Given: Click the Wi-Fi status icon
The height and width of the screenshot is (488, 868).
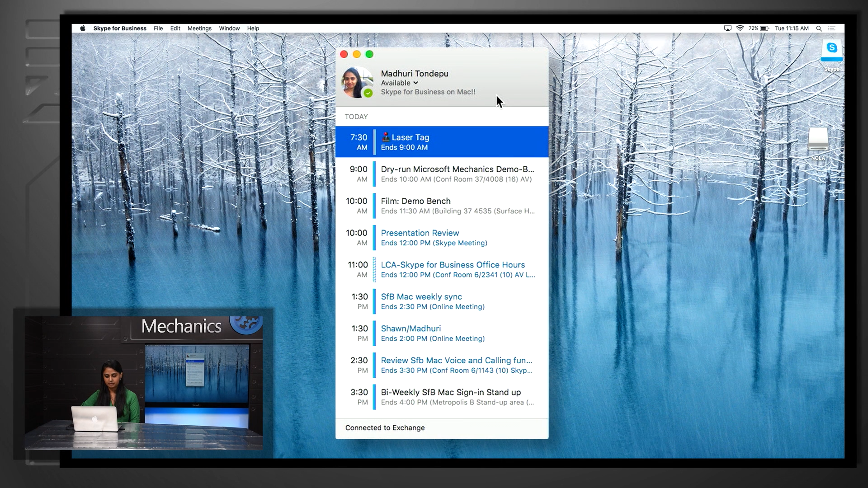Looking at the screenshot, I should (740, 28).
